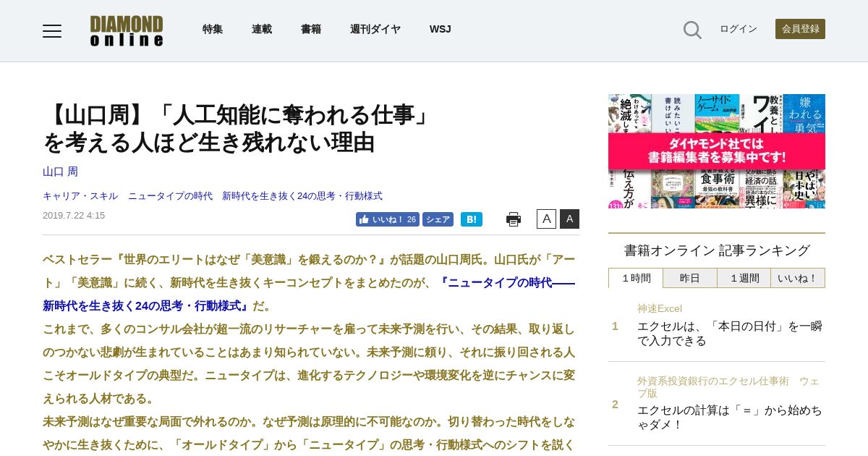Open the 書籍 menu
Image resolution: width=868 pixels, height=456 pixels.
[311, 29]
